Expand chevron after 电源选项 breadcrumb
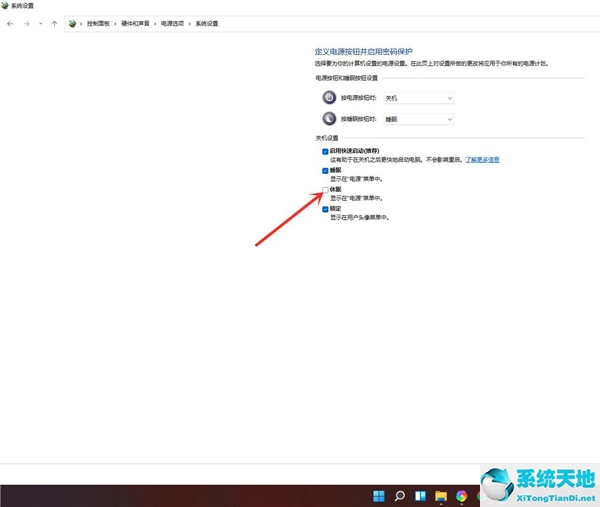Viewport: 600px width, 507px height. (x=189, y=24)
